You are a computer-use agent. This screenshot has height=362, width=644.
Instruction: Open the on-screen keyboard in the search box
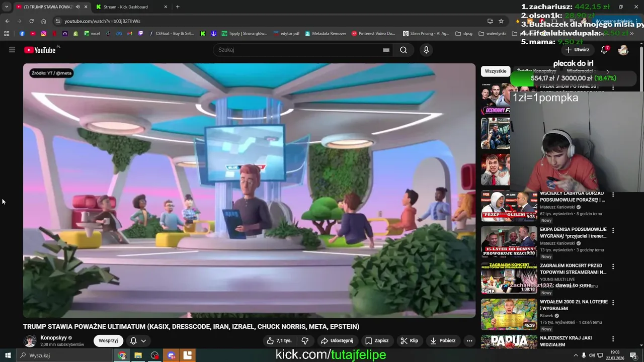[x=386, y=50]
